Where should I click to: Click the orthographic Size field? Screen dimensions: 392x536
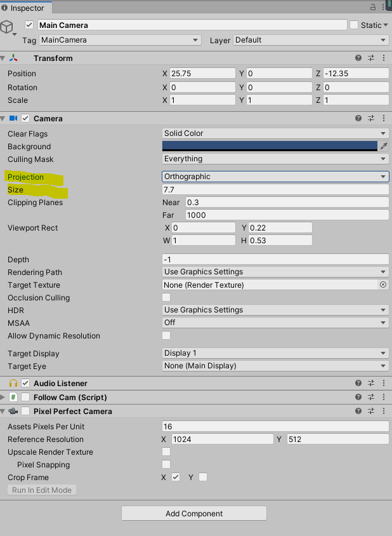[275, 189]
